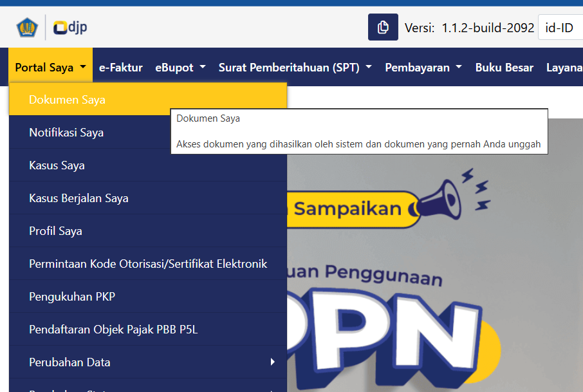Expand the Pembayaran dropdown
The image size is (583, 392).
(423, 68)
